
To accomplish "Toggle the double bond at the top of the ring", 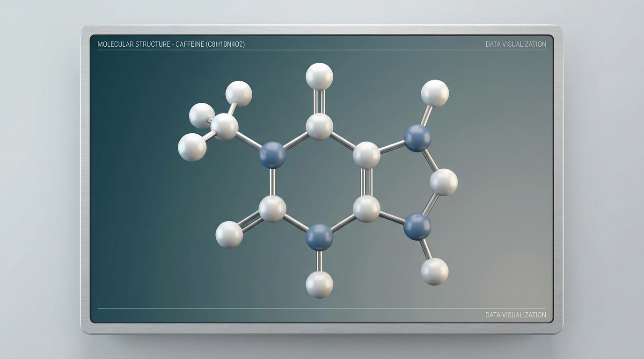I will (x=319, y=102).
